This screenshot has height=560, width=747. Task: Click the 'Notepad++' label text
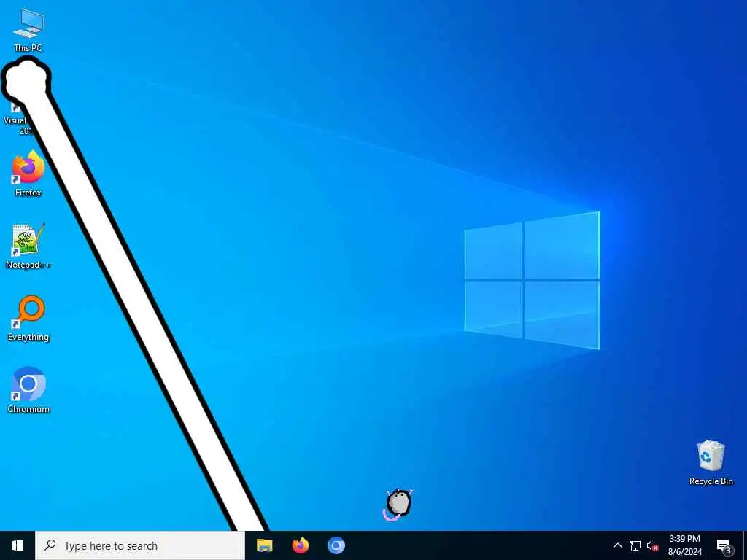tap(28, 264)
